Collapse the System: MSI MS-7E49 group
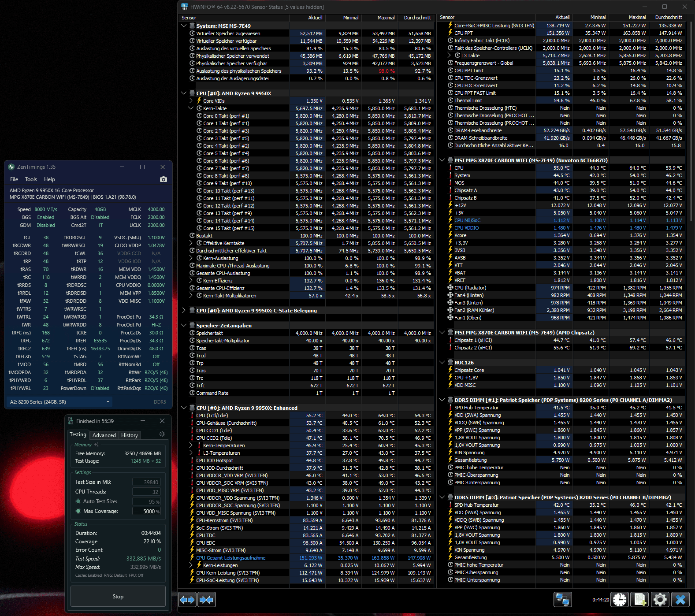 (x=184, y=26)
